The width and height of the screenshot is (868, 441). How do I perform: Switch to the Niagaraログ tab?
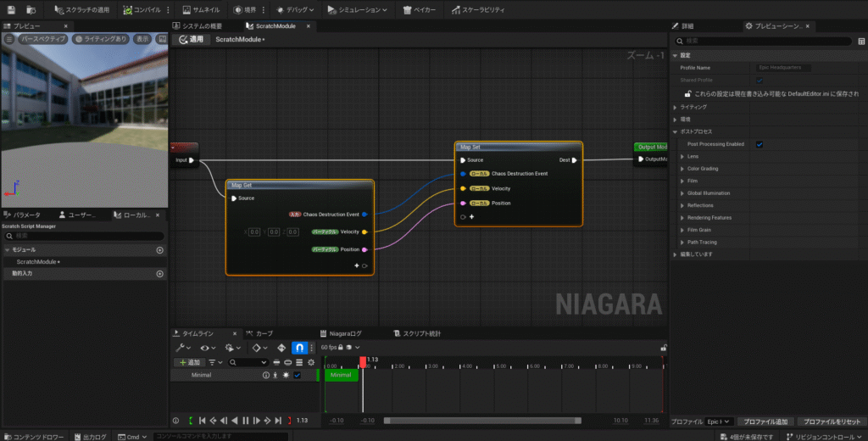point(341,333)
